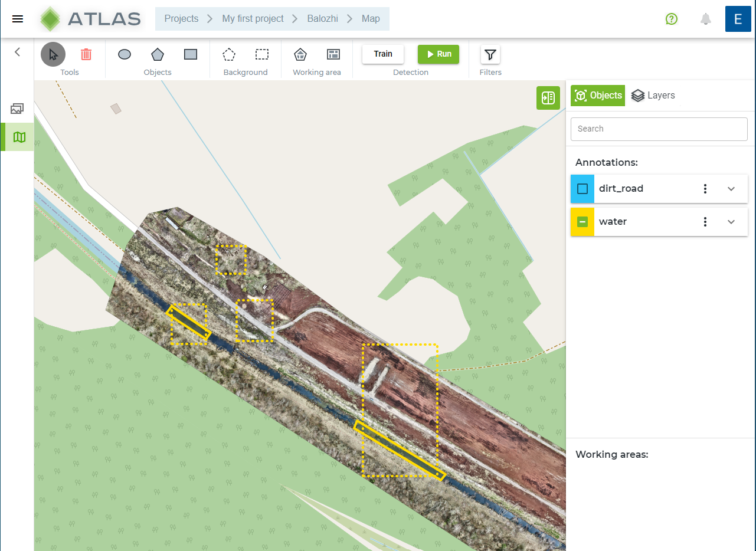This screenshot has width=756, height=551.
Task: Click the green Run button
Action: click(438, 54)
